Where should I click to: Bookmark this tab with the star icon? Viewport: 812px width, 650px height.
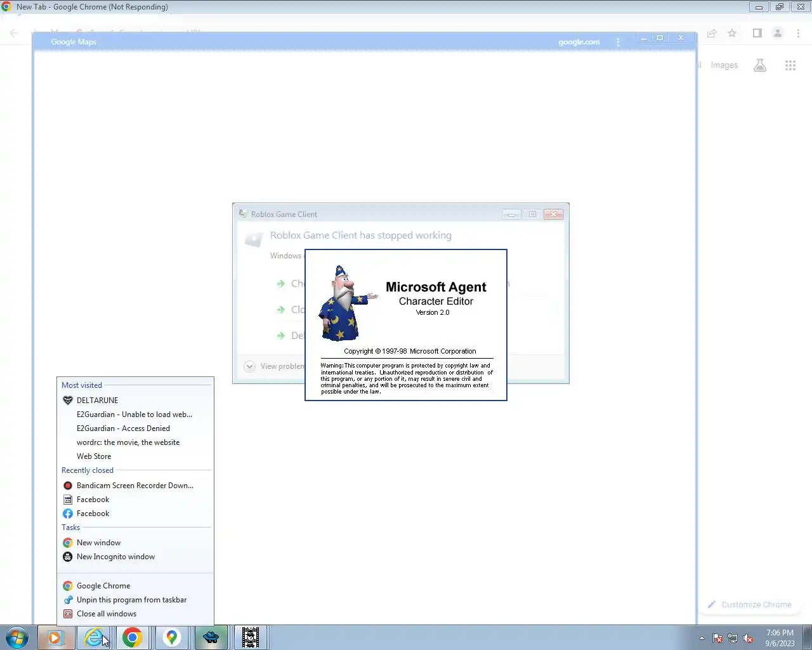732,33
